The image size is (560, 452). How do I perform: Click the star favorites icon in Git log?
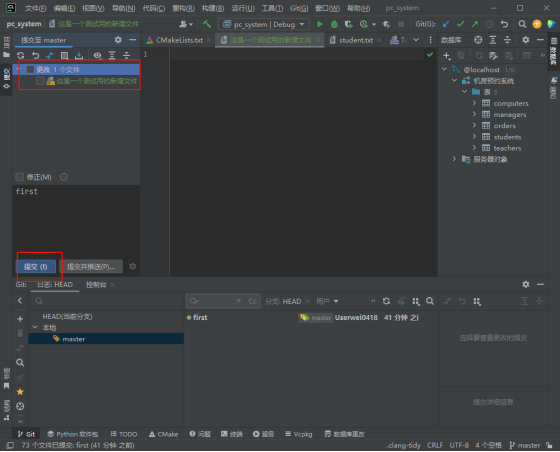click(x=20, y=392)
